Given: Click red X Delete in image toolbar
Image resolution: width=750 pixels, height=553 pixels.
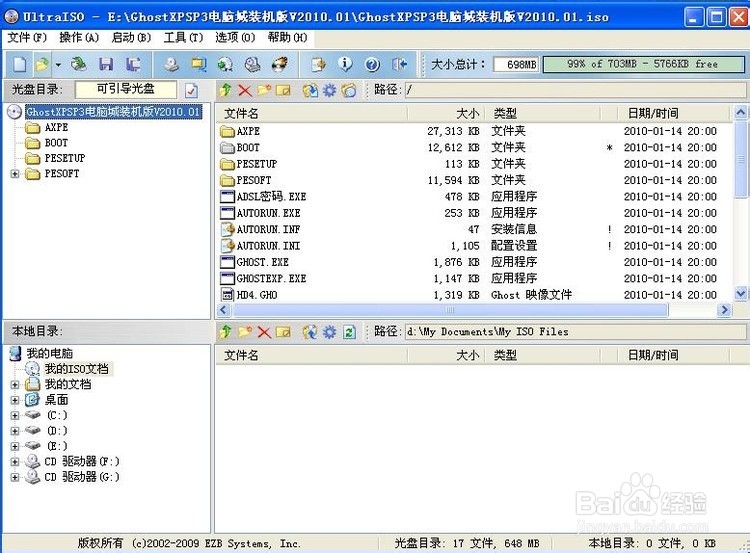Looking at the screenshot, I should coord(245,90).
